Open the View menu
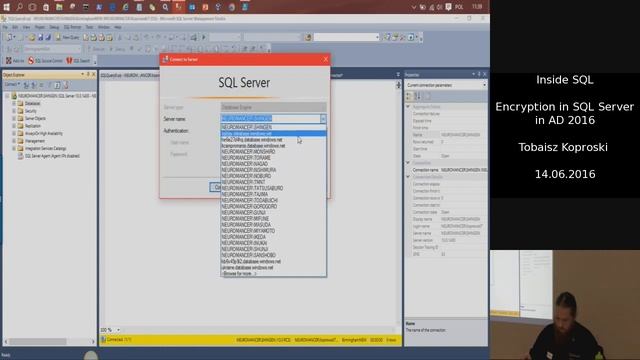Viewport: 640px width, 360px height. coord(27,27)
